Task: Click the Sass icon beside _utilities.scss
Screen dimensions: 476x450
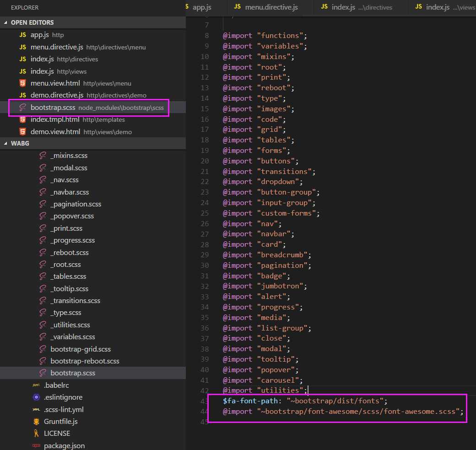Action: (43, 325)
